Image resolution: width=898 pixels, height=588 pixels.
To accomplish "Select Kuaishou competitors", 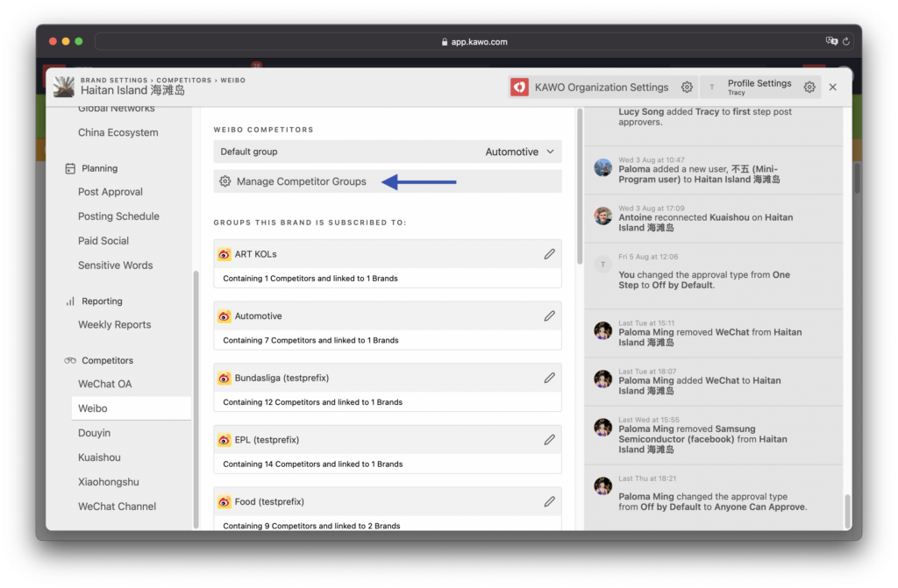I will coord(99,457).
